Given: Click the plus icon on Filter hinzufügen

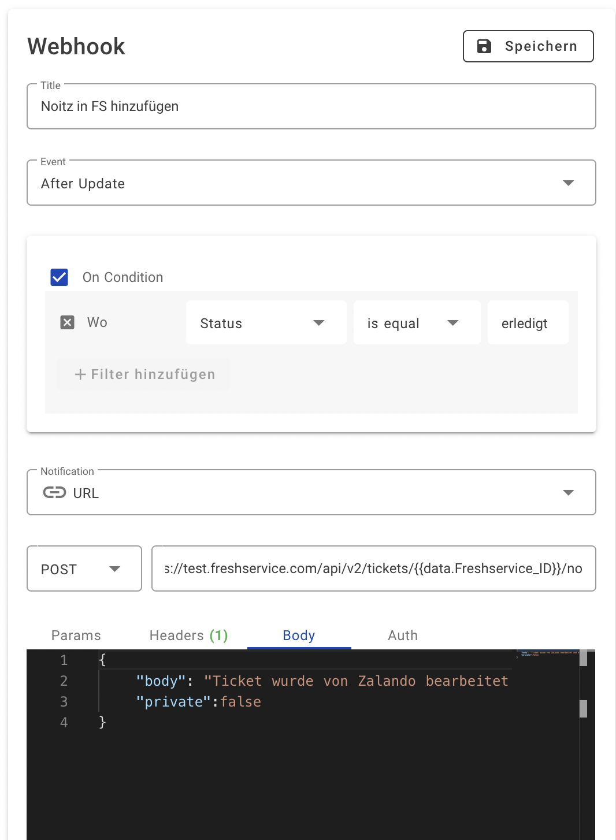Looking at the screenshot, I should click(x=80, y=374).
